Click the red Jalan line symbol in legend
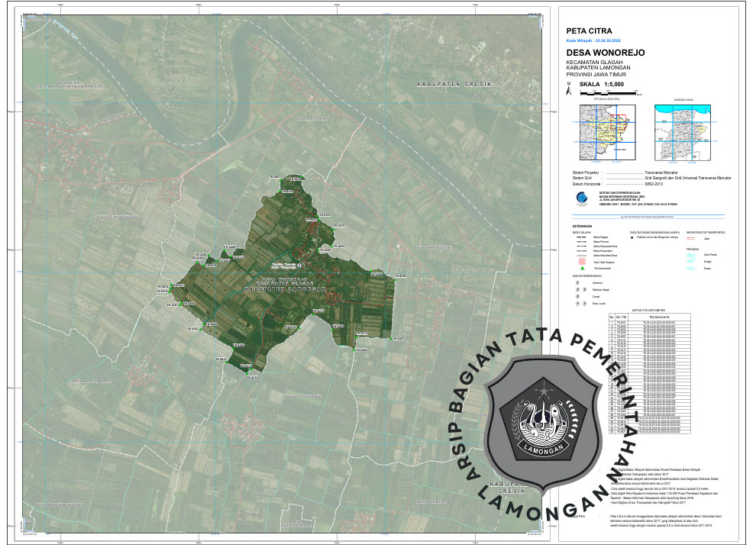 pyautogui.click(x=690, y=238)
